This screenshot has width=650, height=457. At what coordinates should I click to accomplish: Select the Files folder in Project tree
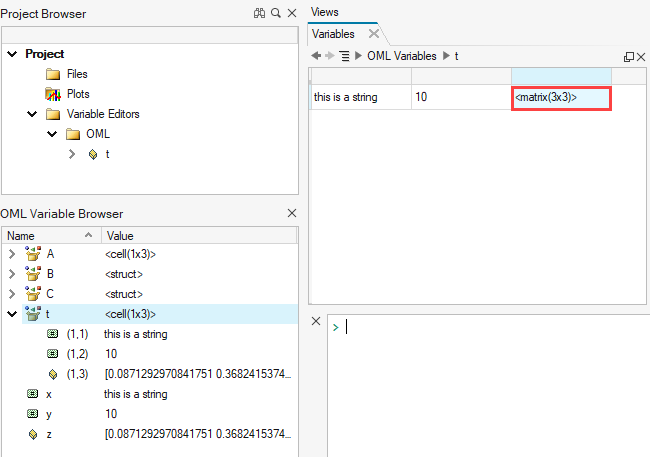click(76, 74)
